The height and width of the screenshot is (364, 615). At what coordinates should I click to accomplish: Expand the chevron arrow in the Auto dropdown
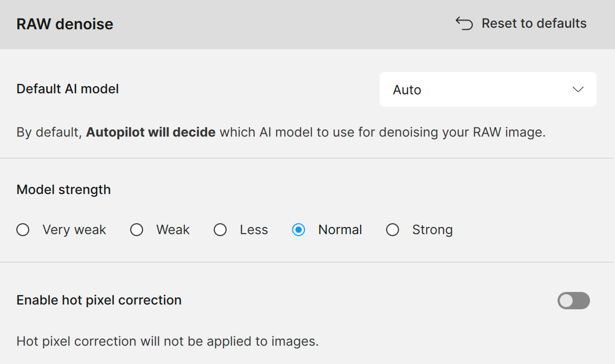tap(578, 90)
